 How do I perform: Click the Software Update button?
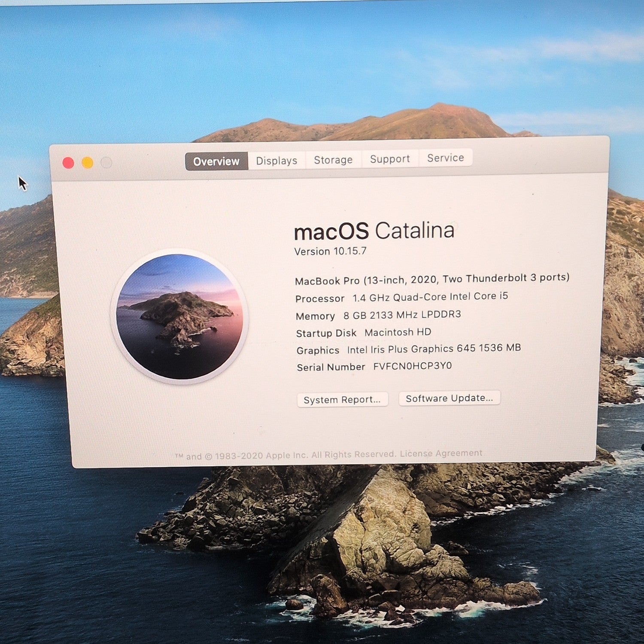450,398
